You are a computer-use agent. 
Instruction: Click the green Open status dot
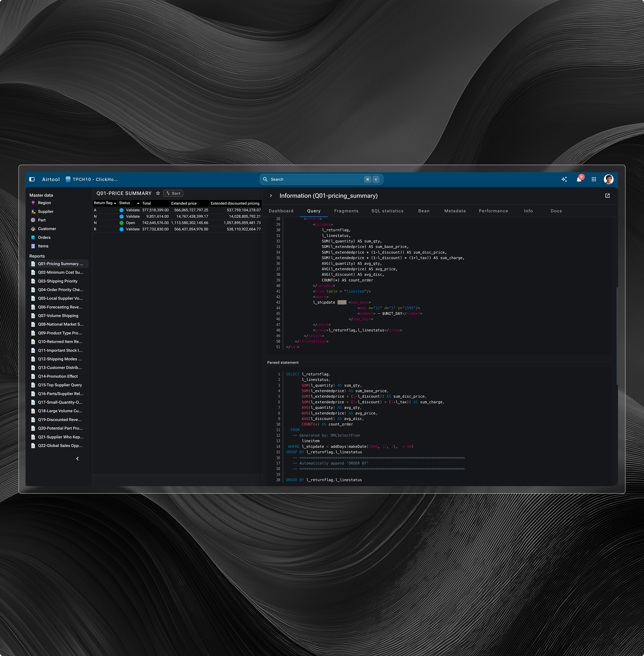point(121,223)
